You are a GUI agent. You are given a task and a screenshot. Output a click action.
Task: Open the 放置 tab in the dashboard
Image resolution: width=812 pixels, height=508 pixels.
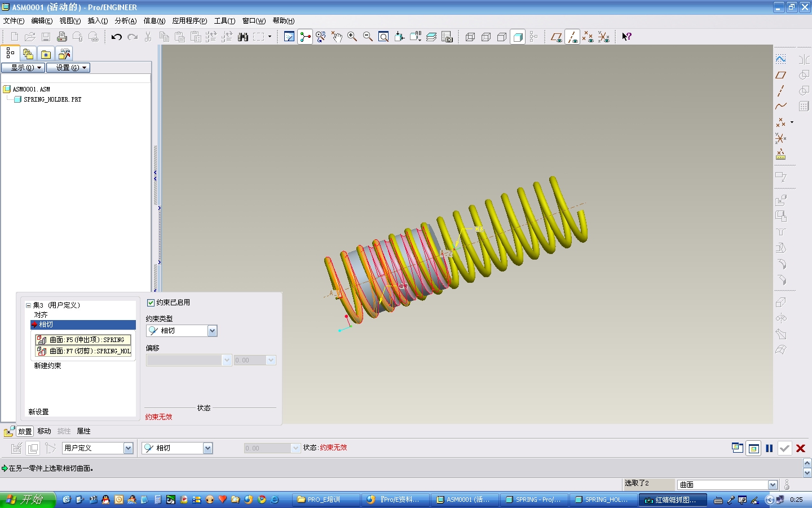click(x=25, y=431)
